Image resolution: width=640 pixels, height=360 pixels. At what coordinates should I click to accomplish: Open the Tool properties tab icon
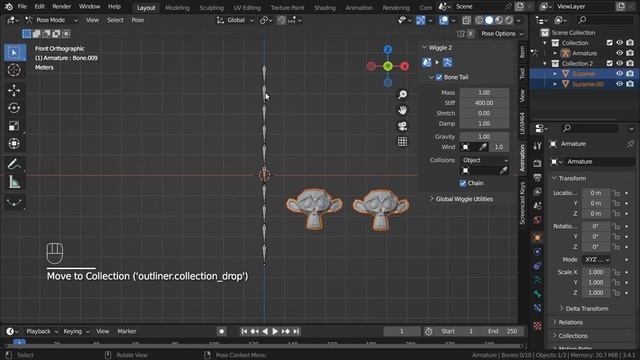(538, 146)
